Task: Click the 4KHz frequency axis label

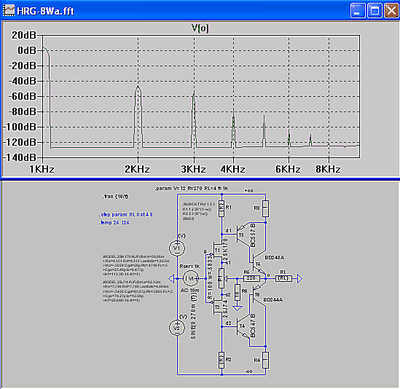Action: (x=233, y=169)
